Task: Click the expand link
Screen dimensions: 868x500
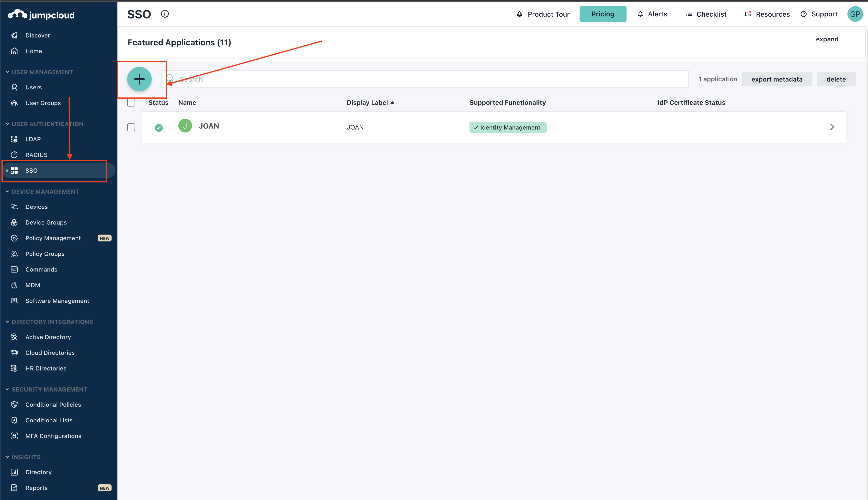Action: (x=827, y=39)
